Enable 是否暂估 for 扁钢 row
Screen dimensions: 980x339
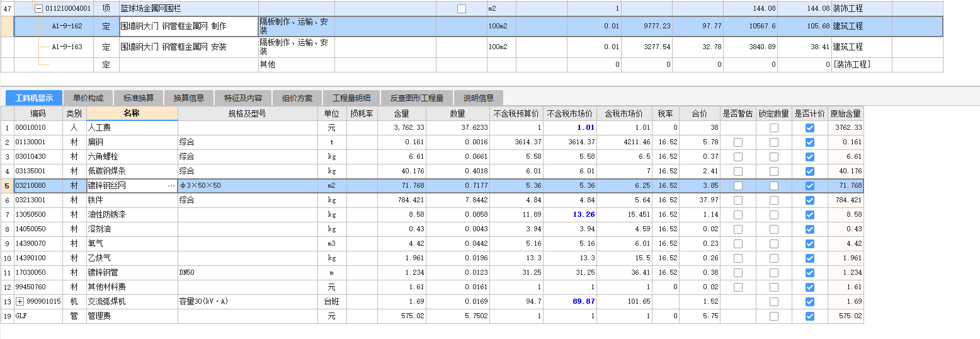point(738,142)
